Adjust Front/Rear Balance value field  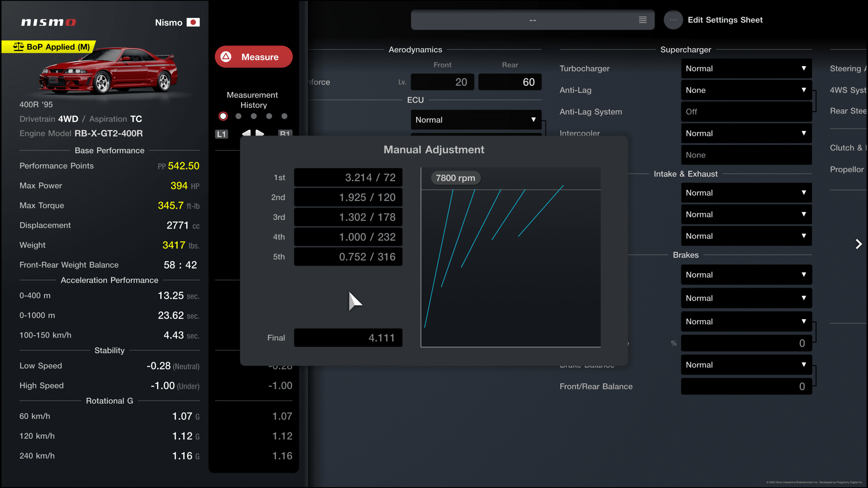coord(746,386)
